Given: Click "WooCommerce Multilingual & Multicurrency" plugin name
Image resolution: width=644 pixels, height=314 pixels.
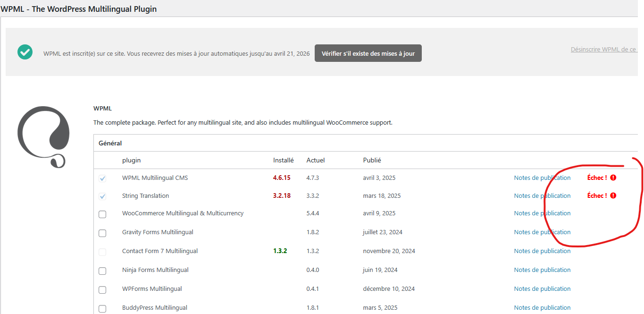Looking at the screenshot, I should 183,213.
